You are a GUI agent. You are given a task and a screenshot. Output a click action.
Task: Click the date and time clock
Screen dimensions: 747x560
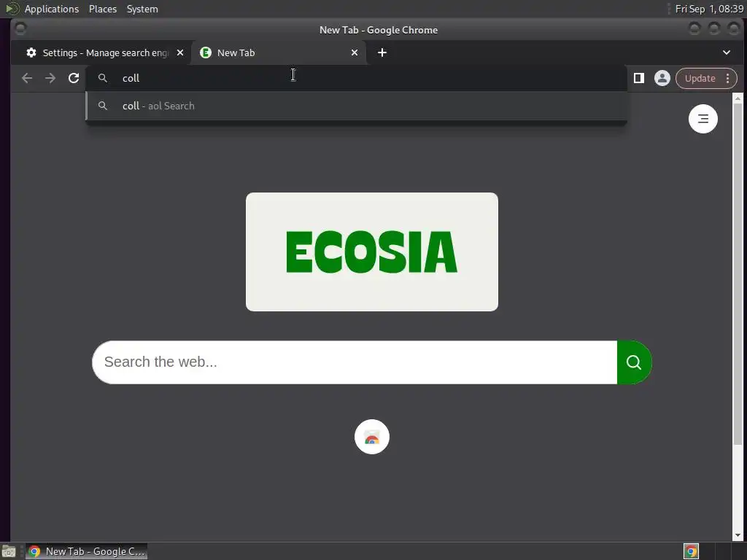pos(709,9)
